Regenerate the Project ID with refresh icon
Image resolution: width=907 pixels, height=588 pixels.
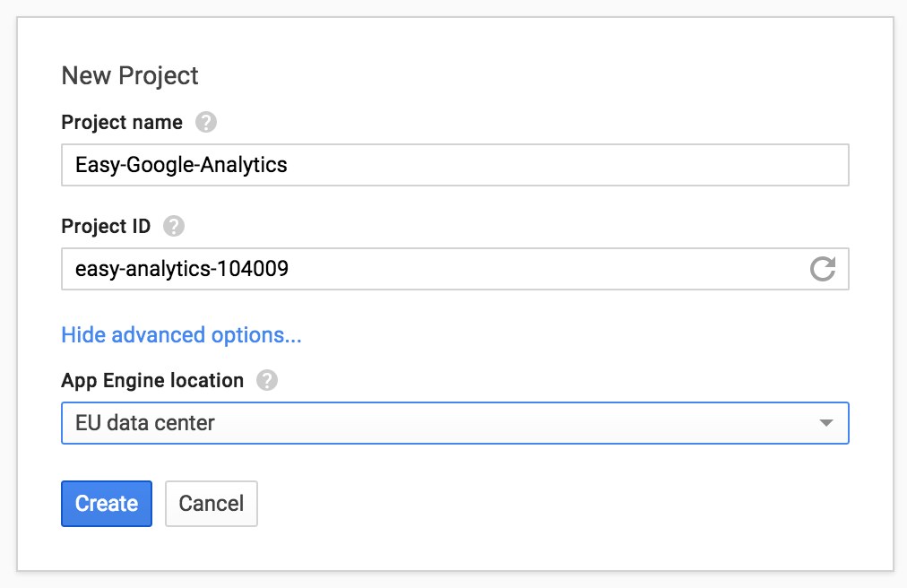822,269
